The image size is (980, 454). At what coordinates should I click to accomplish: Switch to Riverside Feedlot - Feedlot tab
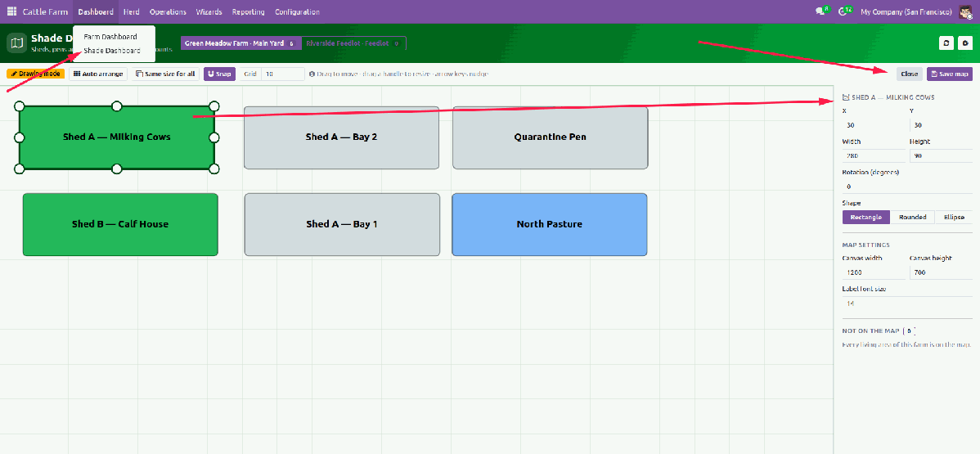pos(353,43)
